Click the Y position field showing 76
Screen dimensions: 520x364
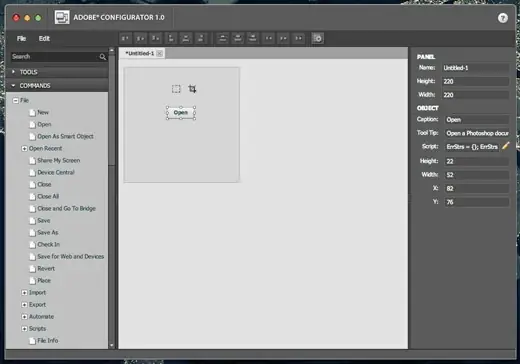pyautogui.click(x=477, y=202)
